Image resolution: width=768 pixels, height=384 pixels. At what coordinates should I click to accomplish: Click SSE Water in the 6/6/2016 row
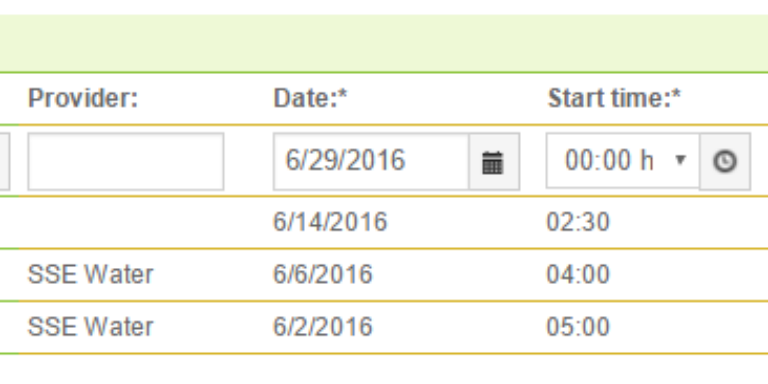[x=91, y=274]
